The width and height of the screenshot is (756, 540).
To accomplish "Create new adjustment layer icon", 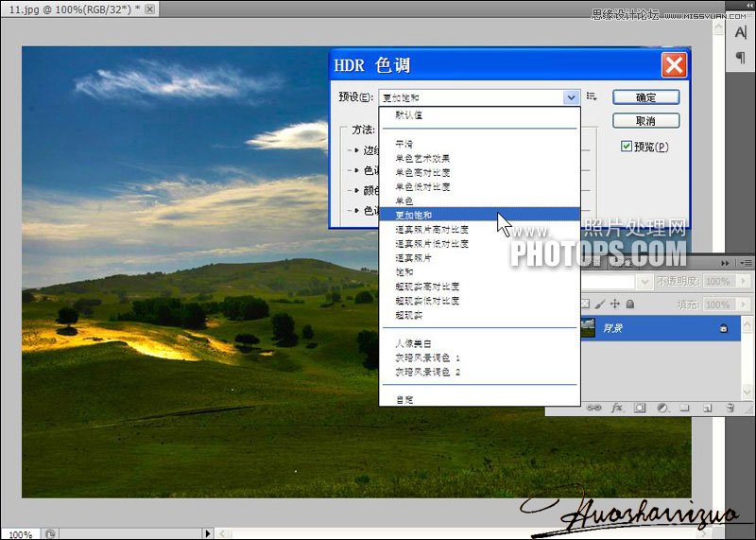I will click(662, 409).
